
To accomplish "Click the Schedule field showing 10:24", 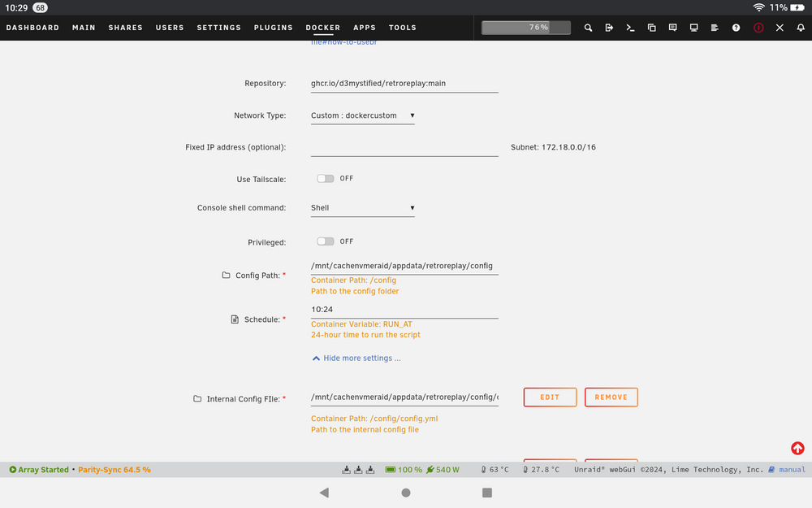I will tap(404, 310).
